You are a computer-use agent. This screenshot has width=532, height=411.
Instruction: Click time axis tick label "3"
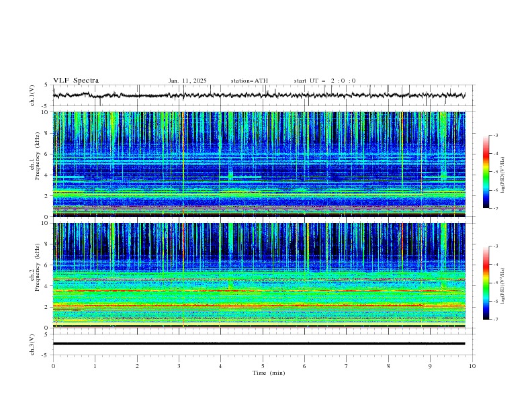(179, 366)
